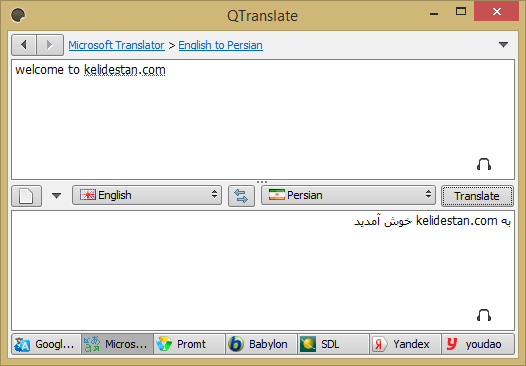Switch to the Google service tab
The width and height of the screenshot is (526, 366).
pos(47,344)
